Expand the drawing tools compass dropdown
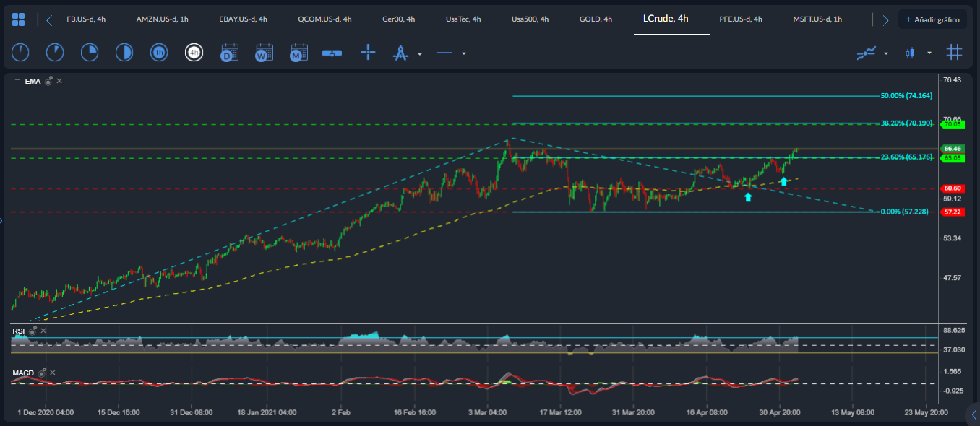The image size is (980, 426). (420, 53)
